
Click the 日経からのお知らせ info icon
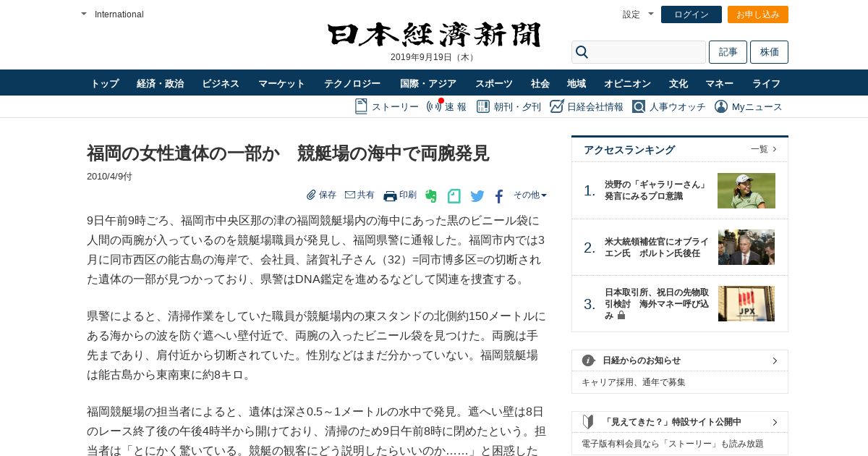pos(588,360)
